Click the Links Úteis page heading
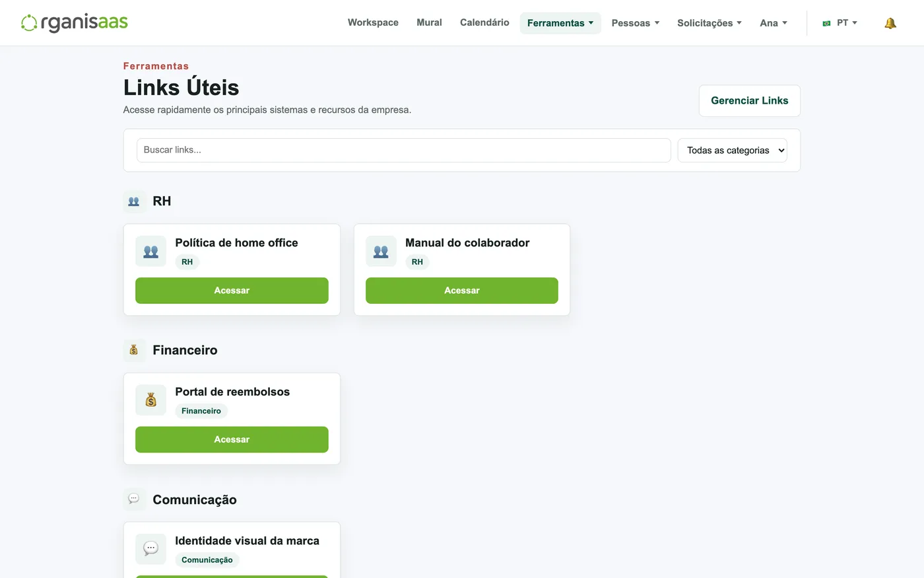Viewport: 924px width, 578px height. click(181, 87)
